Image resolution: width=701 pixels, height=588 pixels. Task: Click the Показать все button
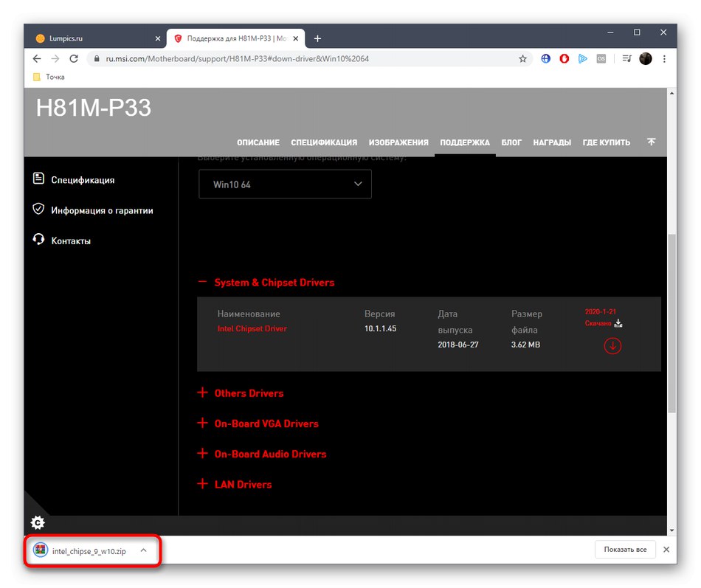tap(624, 549)
